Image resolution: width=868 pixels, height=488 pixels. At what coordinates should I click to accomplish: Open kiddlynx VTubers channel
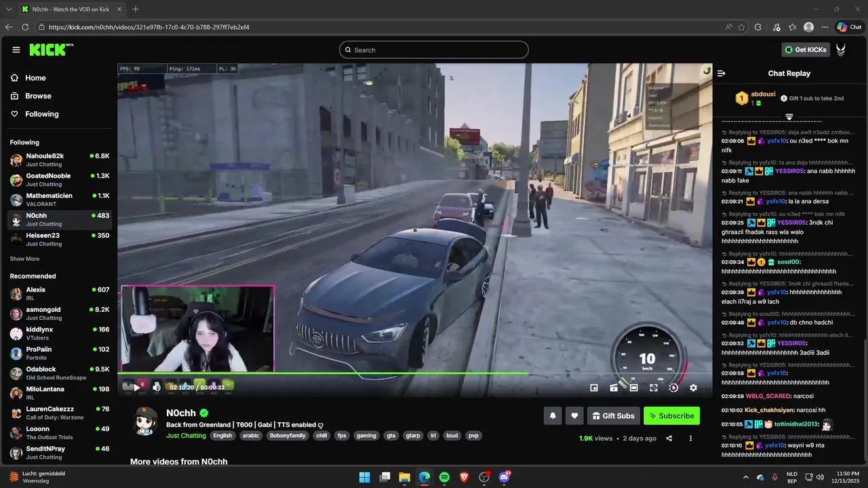point(60,333)
